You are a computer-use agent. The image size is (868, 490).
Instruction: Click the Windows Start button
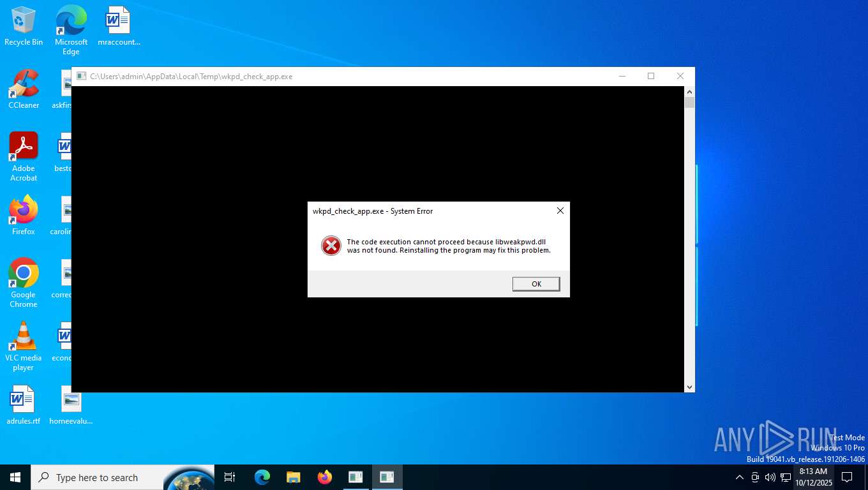coord(15,477)
